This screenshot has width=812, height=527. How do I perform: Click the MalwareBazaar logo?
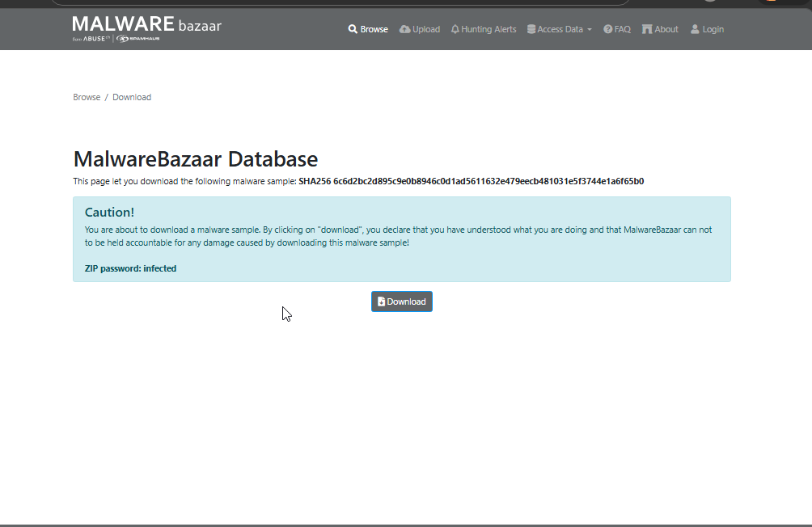pyautogui.click(x=147, y=29)
